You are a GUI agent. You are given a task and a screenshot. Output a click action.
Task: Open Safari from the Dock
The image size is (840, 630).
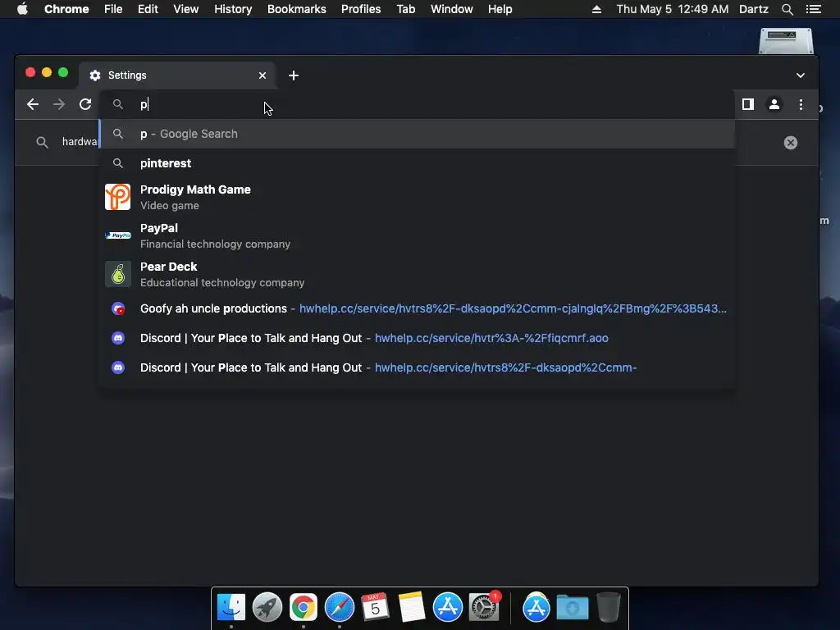(339, 607)
